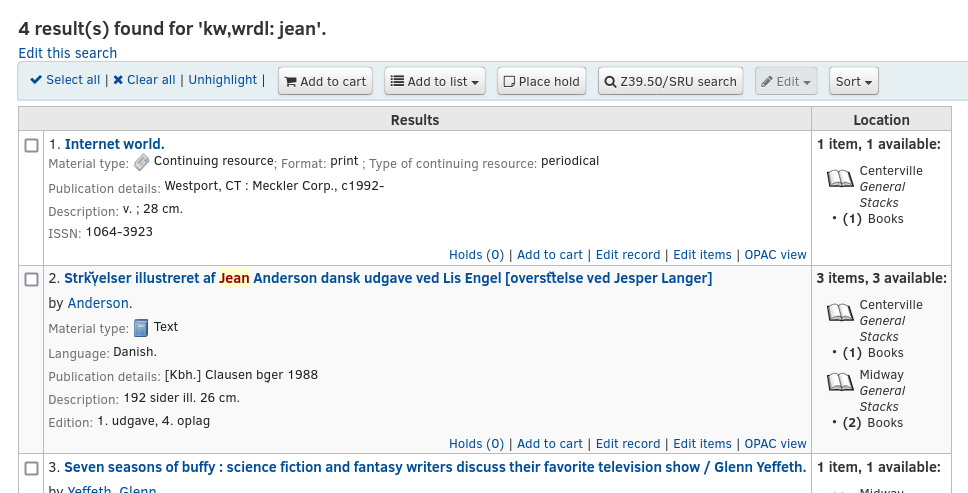Screen dimensions: 968x493
Task: Select the Seven seasons of buffy checkbox
Action: coord(31,468)
